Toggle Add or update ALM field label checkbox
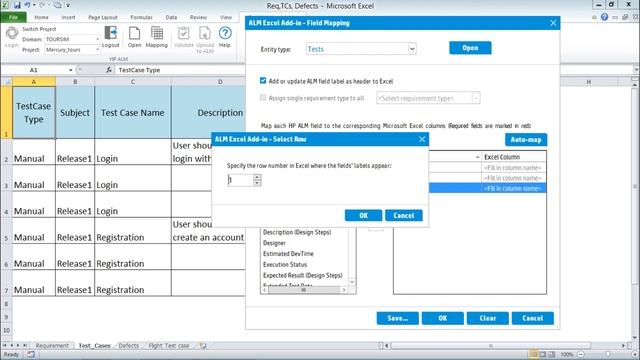 pyautogui.click(x=263, y=81)
